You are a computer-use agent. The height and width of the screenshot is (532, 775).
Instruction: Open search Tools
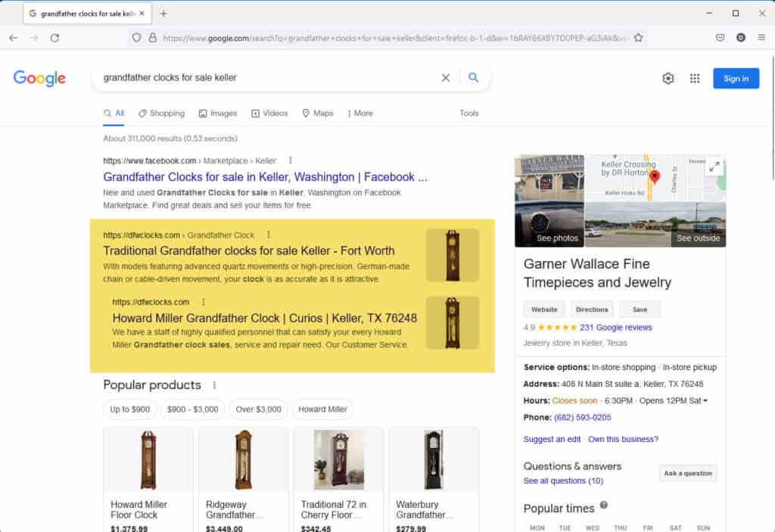(x=469, y=114)
